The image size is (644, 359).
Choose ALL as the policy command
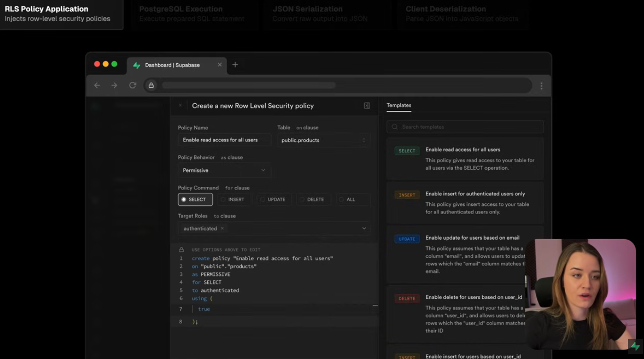pyautogui.click(x=353, y=200)
